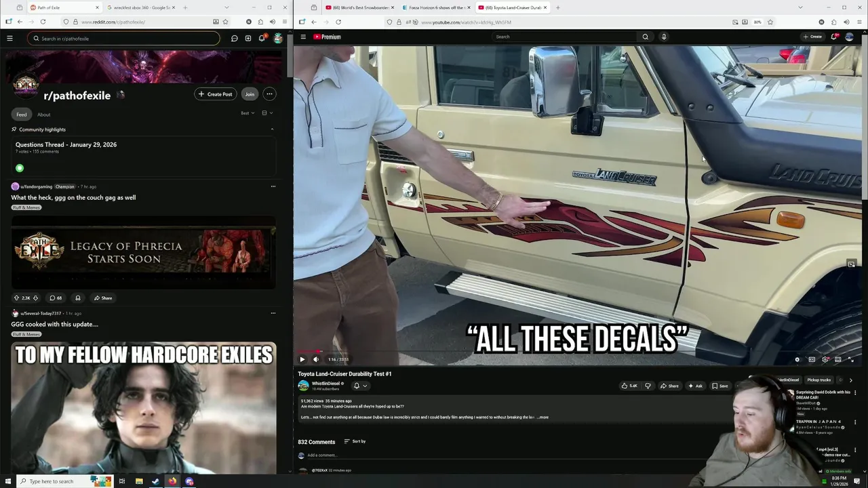Enter YouTube fullscreen mode
The image size is (868, 488).
pos(851,359)
